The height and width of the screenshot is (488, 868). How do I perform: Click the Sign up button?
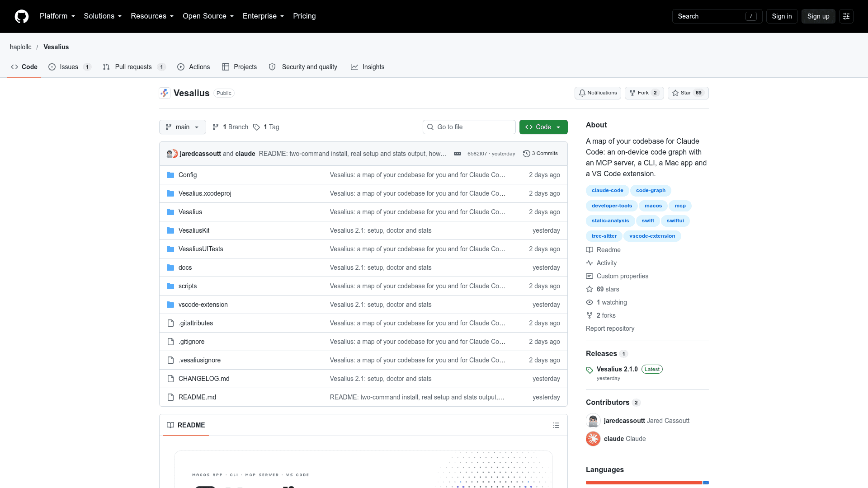[818, 16]
